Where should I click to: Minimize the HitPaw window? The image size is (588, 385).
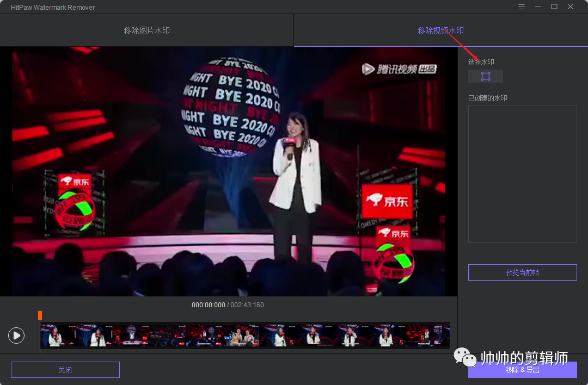pos(538,7)
